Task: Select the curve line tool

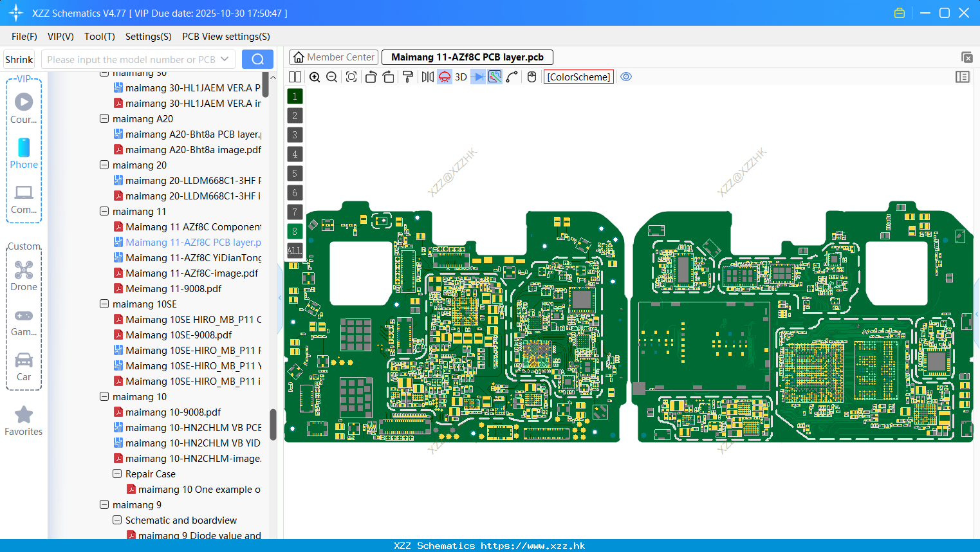Action: point(512,77)
